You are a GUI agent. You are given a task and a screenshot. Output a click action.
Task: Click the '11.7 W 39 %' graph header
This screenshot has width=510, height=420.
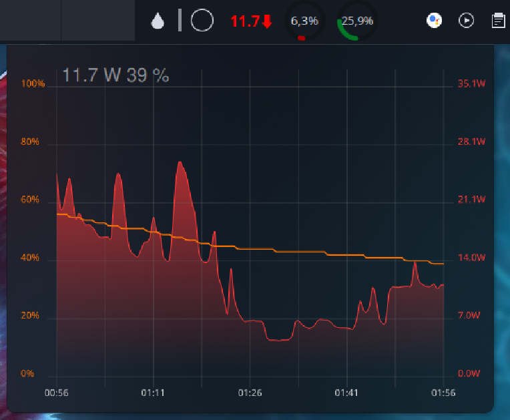(115, 75)
